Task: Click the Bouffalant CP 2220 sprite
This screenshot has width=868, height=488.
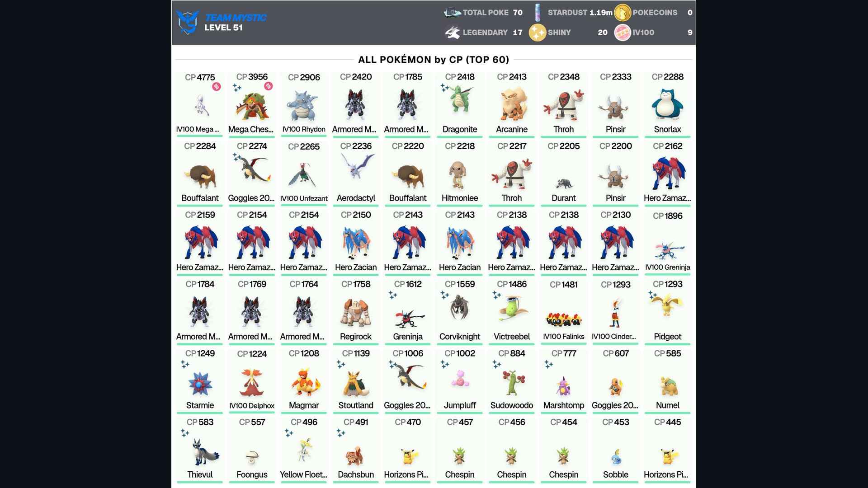Action: [408, 177]
